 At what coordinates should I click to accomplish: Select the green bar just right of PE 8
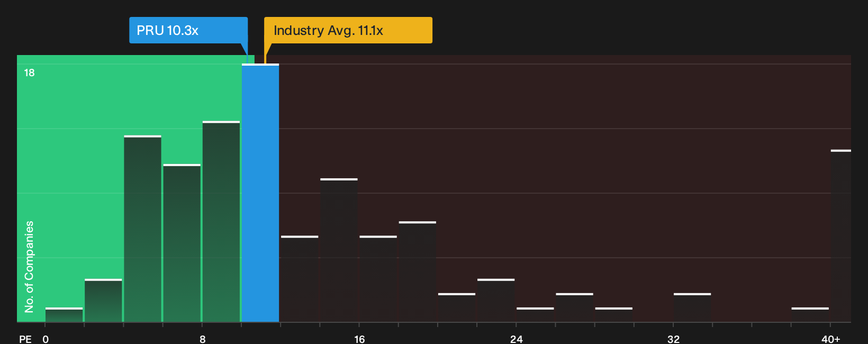point(221,222)
